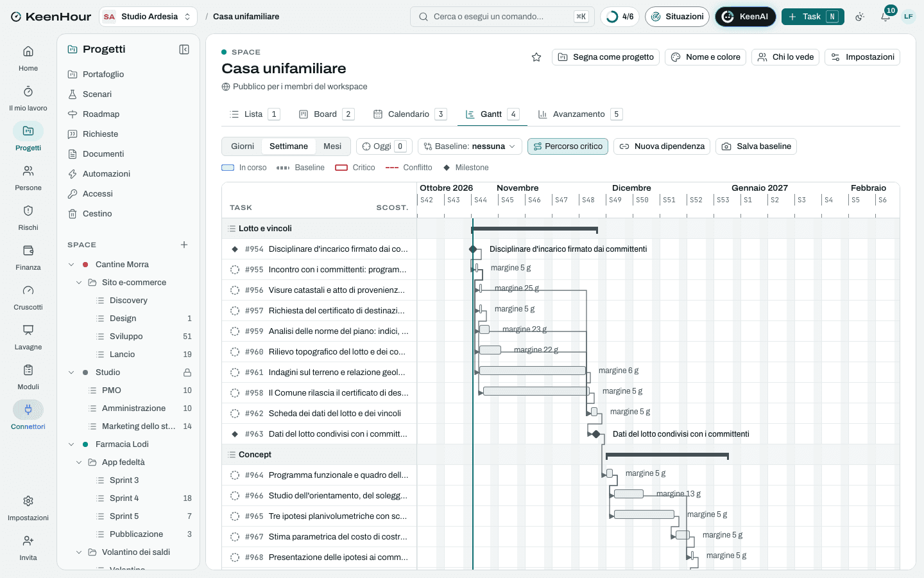Star Casa unifamiliare as favorite
924x578 pixels.
[x=536, y=57]
